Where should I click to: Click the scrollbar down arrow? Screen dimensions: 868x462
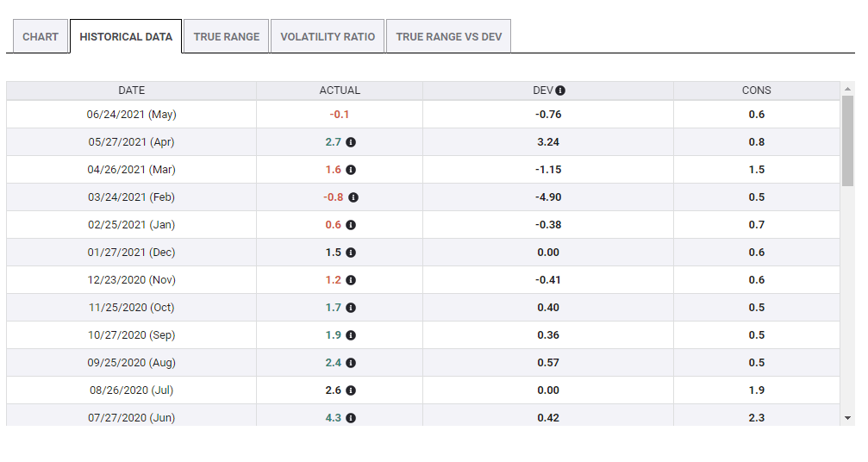[847, 418]
